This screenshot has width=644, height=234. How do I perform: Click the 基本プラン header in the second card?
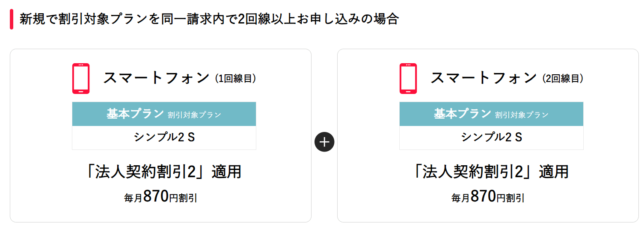pos(491,114)
